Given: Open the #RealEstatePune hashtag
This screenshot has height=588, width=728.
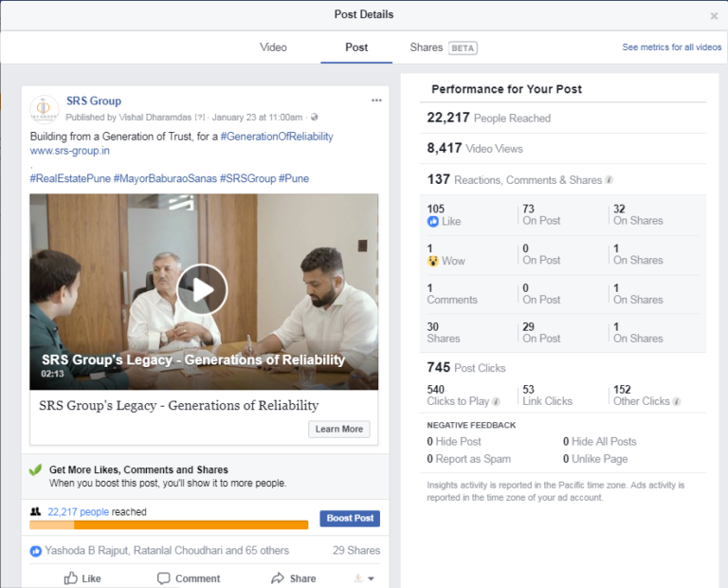Looking at the screenshot, I should click(x=70, y=178).
